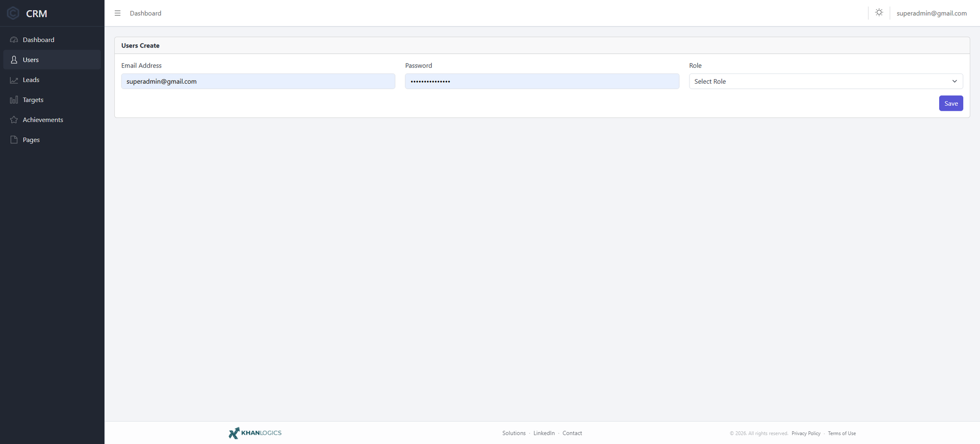Click the Pages document icon in sidebar

pos(14,140)
